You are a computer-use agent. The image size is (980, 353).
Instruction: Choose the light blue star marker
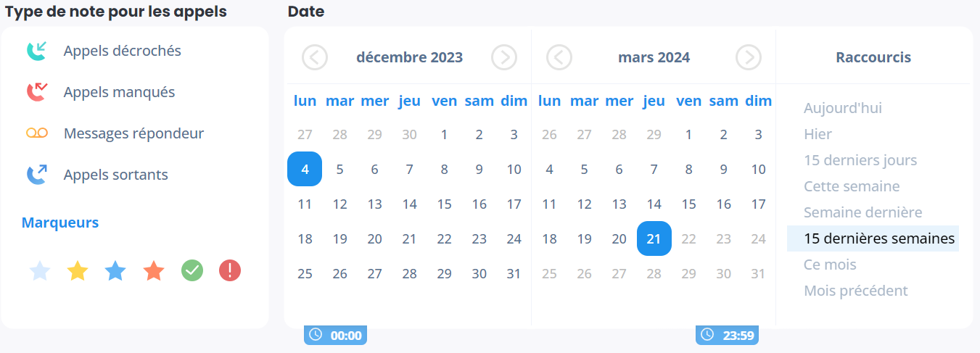[x=40, y=271]
